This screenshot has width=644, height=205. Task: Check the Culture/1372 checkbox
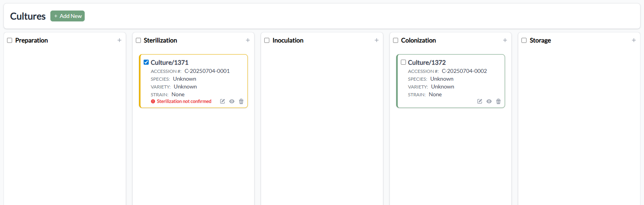click(404, 62)
